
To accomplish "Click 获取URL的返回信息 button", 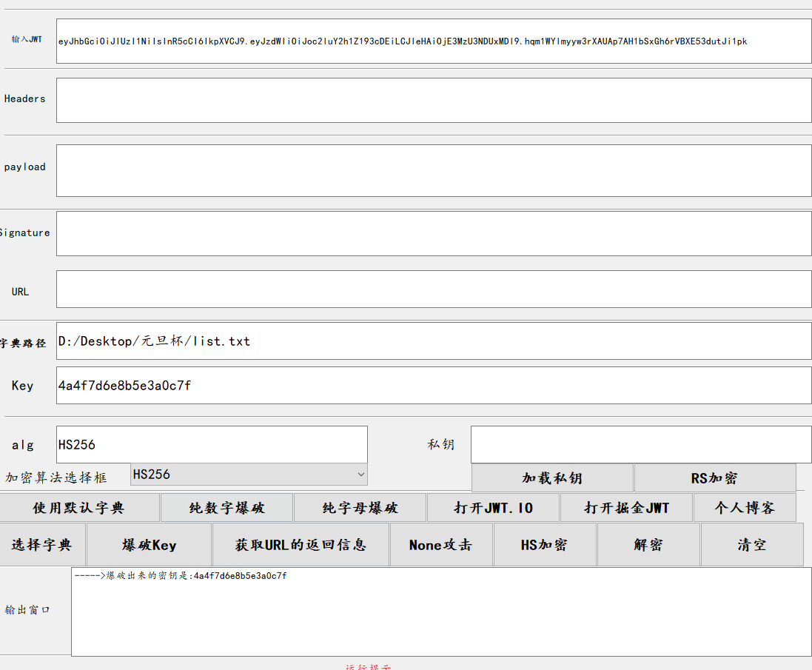I will click(x=301, y=545).
